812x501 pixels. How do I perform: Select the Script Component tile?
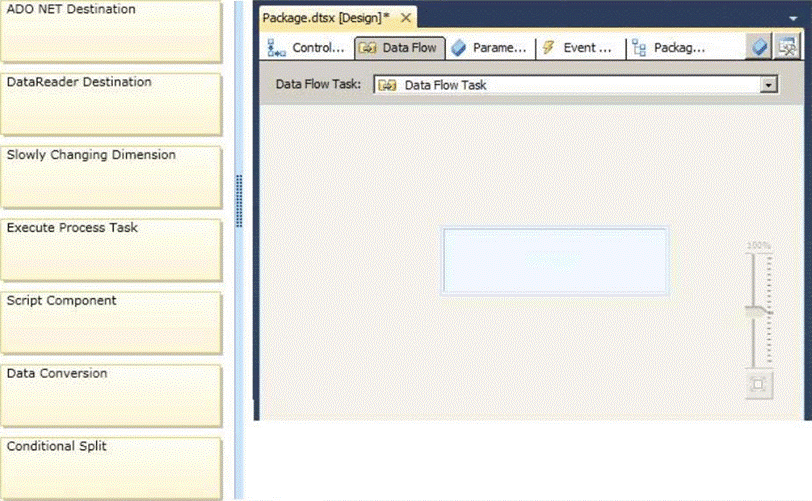click(111, 321)
